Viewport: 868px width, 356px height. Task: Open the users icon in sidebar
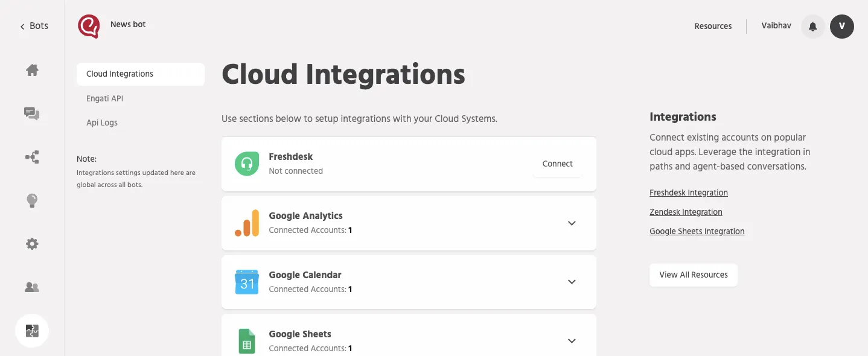(32, 287)
